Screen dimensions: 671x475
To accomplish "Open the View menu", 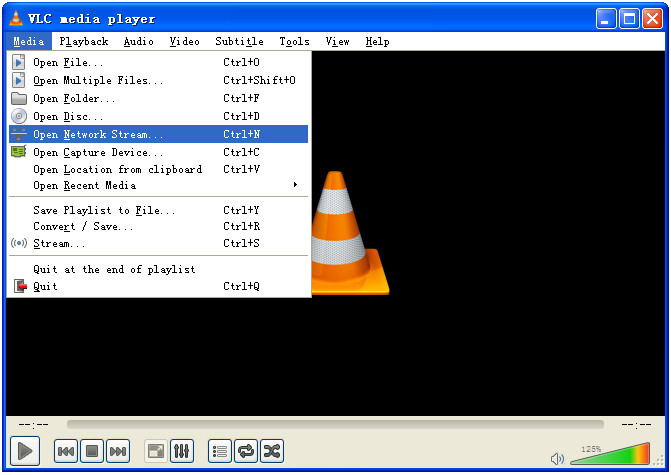I will coord(337,42).
